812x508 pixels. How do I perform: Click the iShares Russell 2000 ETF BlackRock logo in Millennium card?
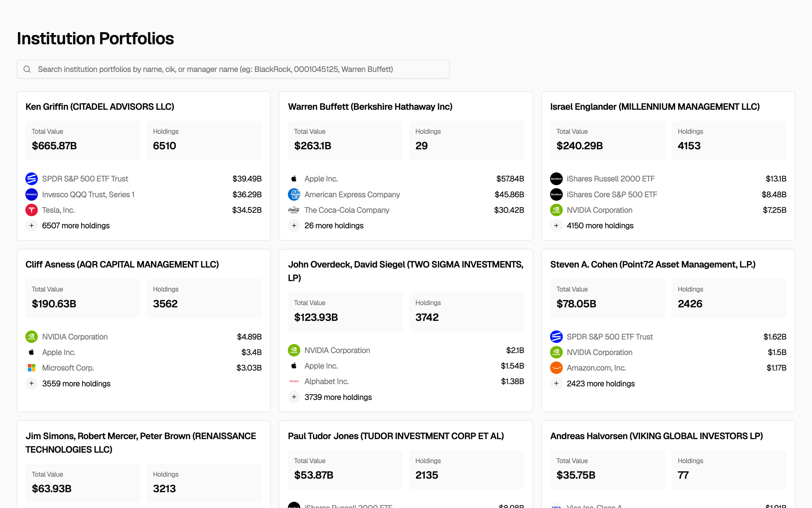[x=556, y=179]
